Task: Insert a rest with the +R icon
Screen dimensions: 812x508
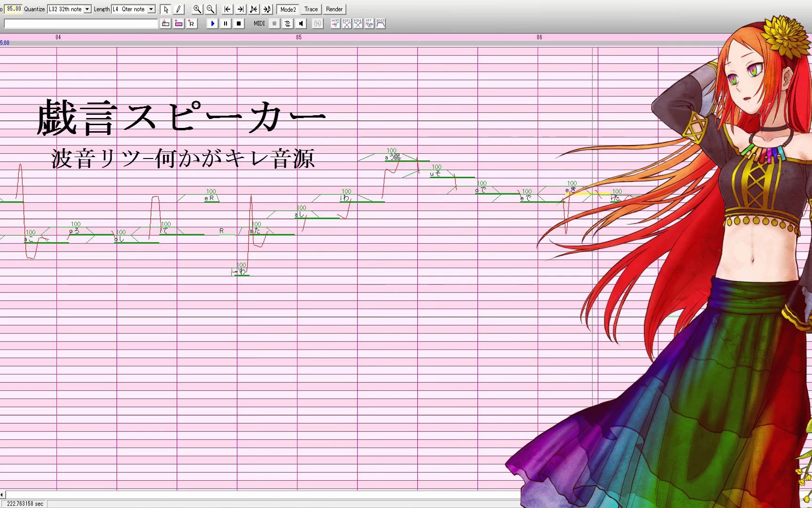Action: (x=191, y=24)
